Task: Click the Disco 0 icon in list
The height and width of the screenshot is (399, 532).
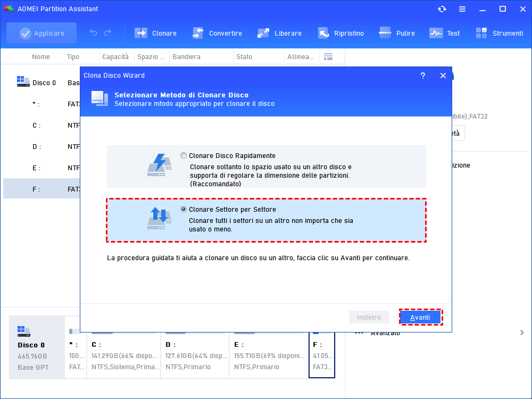Action: tap(23, 81)
